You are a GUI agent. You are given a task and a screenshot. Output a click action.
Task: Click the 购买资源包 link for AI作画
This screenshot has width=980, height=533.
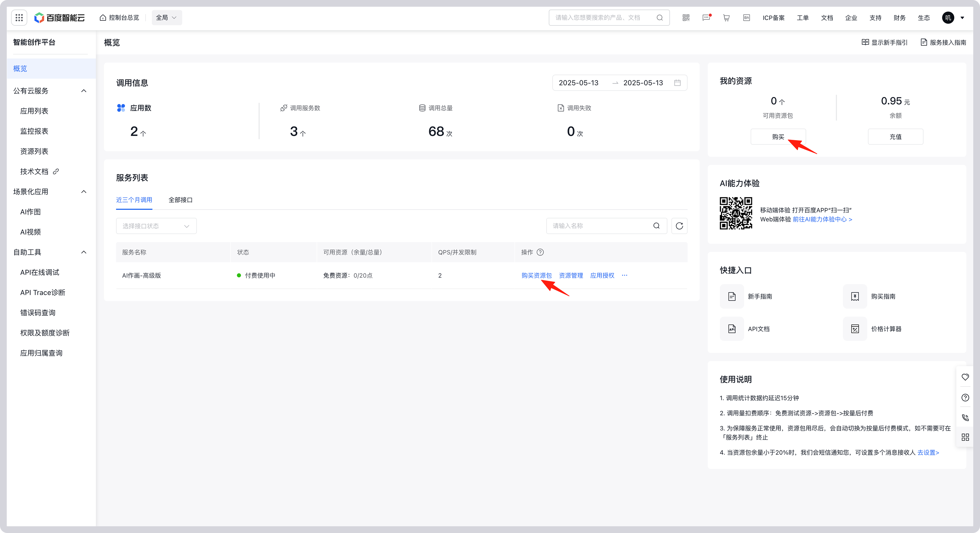click(x=536, y=275)
